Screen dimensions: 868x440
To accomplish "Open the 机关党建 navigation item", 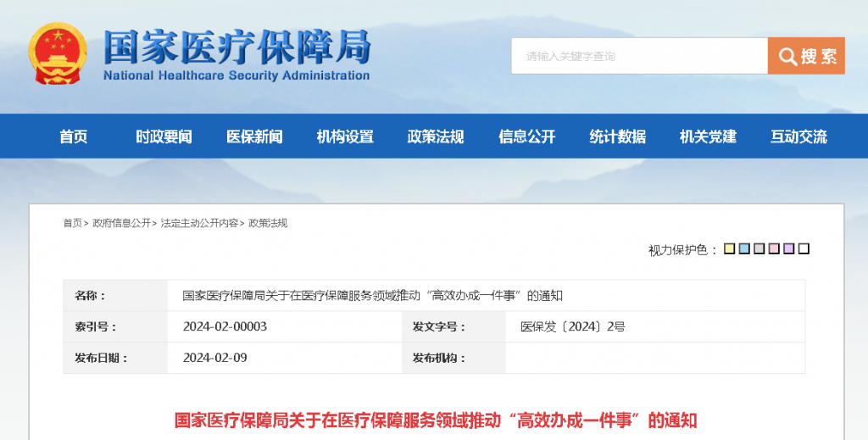I will (x=708, y=136).
